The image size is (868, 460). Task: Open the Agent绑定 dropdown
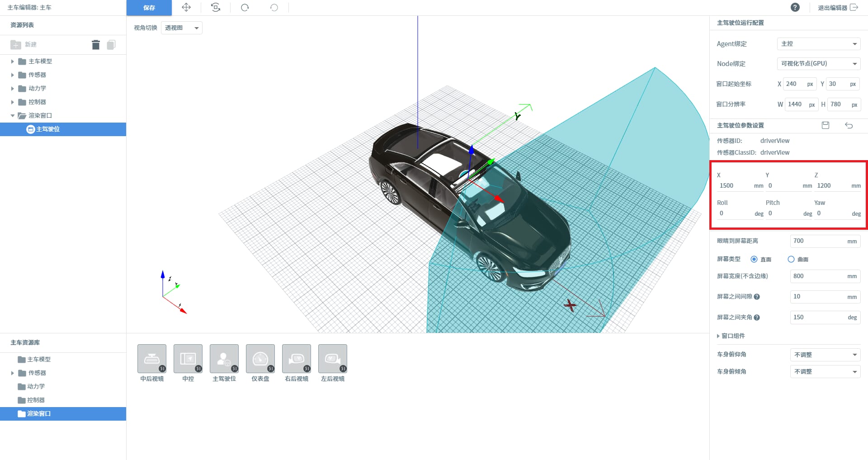819,44
